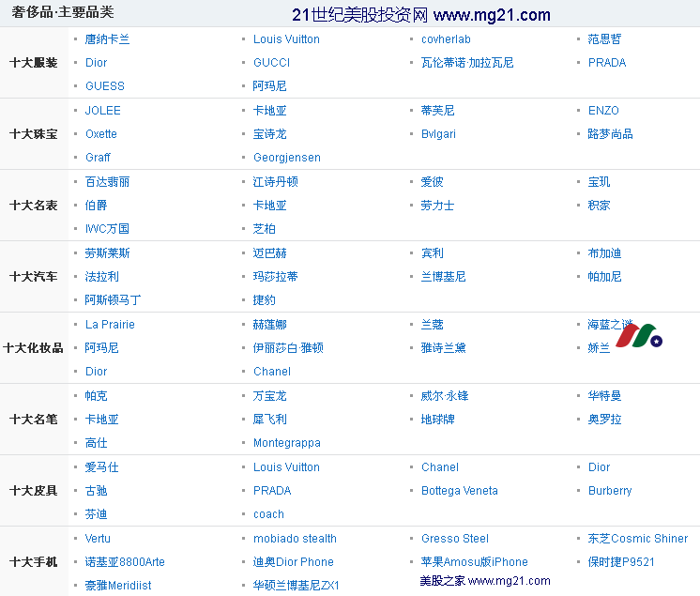Click the 万宝龙 link

point(269,396)
